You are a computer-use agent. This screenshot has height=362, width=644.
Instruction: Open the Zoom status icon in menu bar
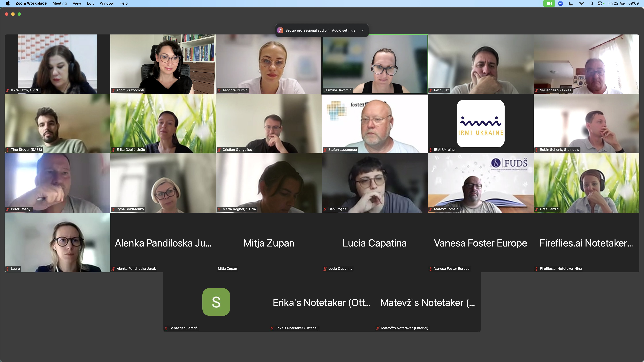click(560, 3)
